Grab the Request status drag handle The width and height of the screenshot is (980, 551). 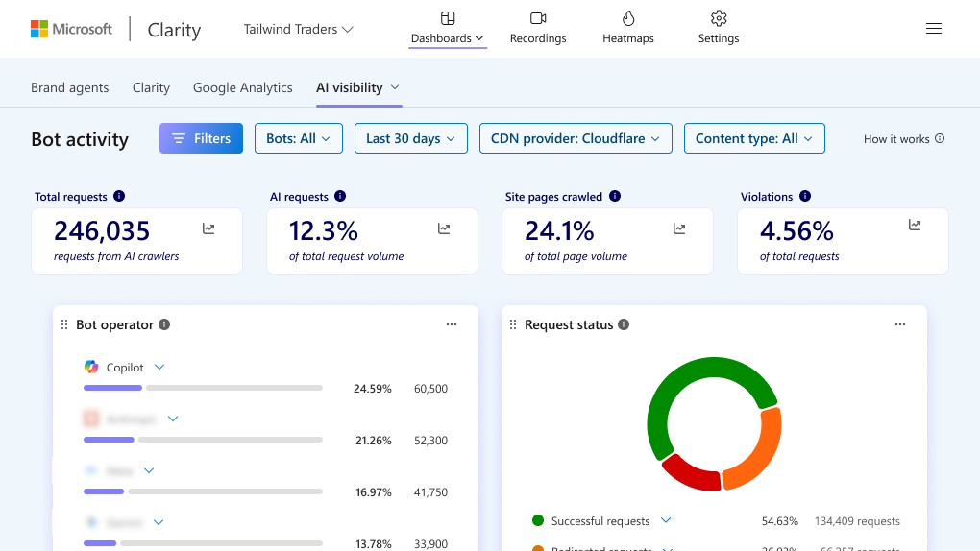point(513,324)
